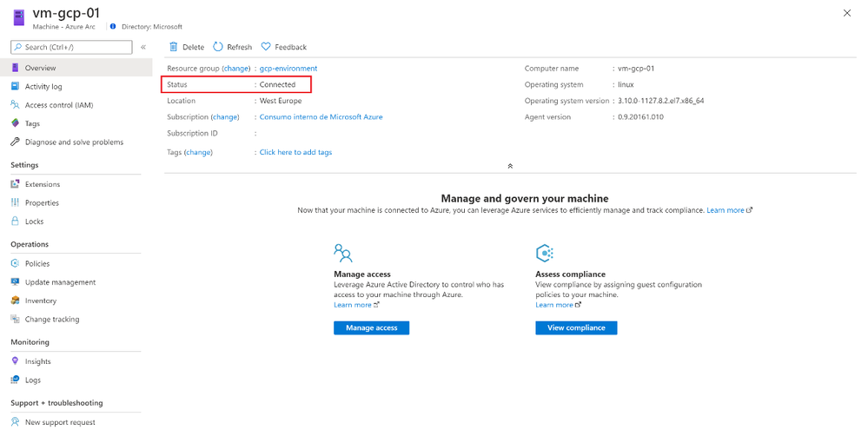
Task: Click the Manage access people icon in main pane
Action: [343, 253]
